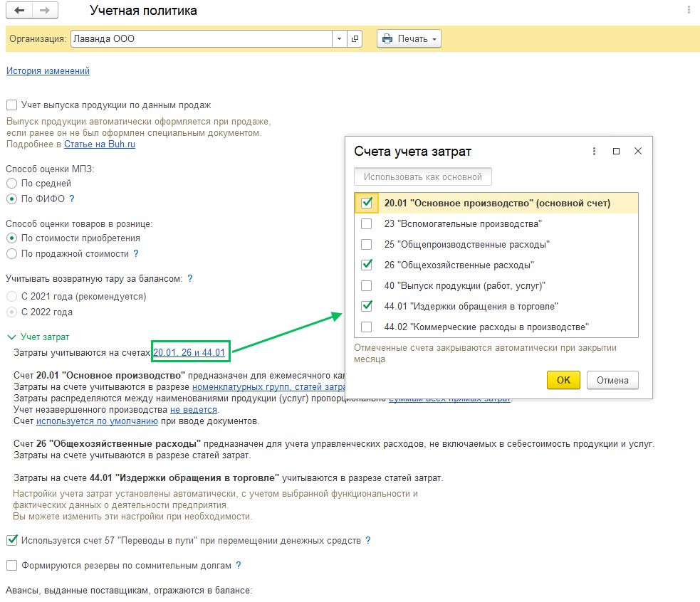Close the Счета учета затрат dialog
The width and height of the screenshot is (700, 602).
(638, 152)
